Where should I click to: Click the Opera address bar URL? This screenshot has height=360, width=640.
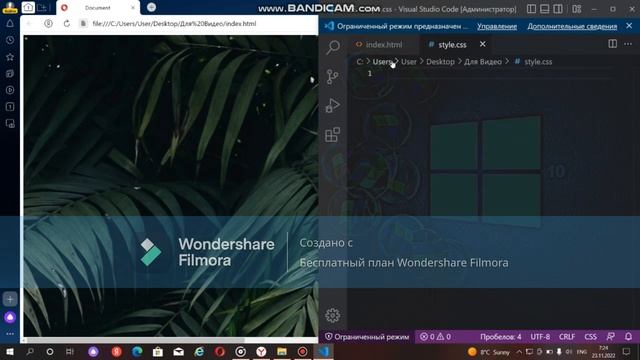click(x=174, y=24)
